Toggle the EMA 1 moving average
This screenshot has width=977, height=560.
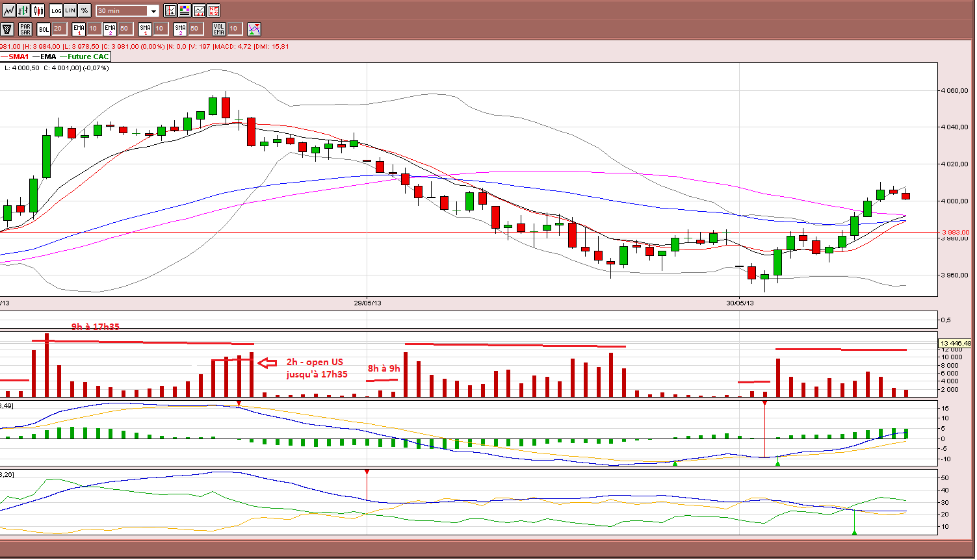(79, 29)
